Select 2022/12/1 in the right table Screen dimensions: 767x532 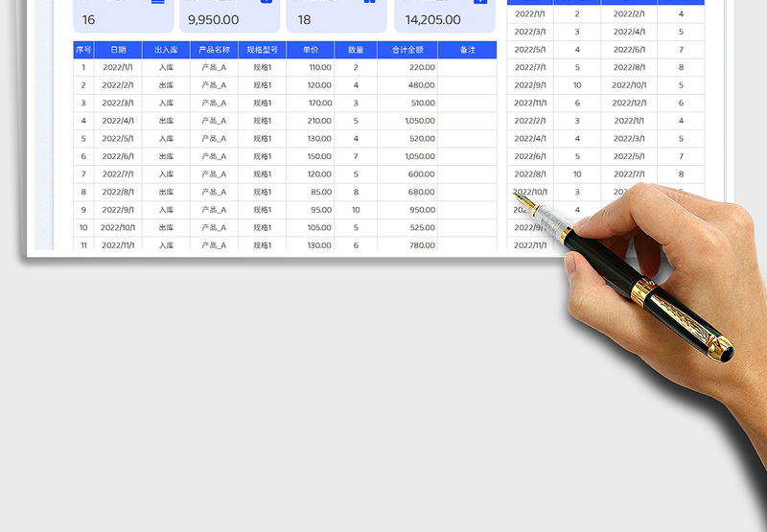[629, 103]
